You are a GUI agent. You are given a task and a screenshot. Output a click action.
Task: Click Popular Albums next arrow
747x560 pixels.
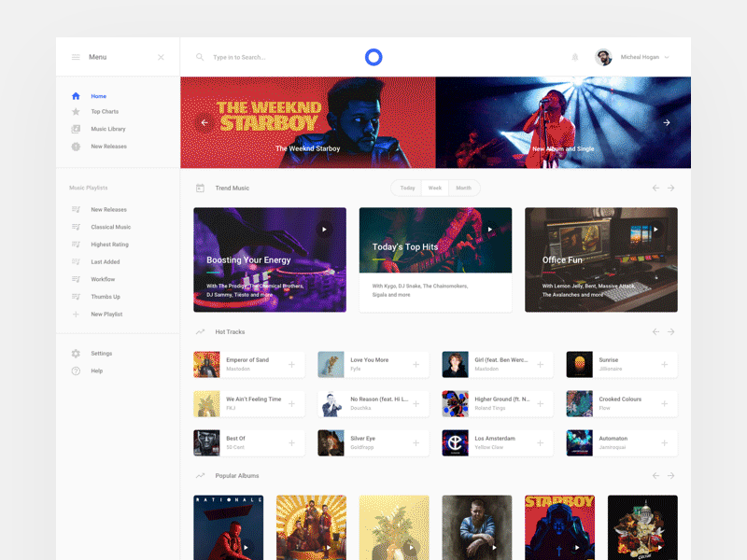click(x=670, y=476)
